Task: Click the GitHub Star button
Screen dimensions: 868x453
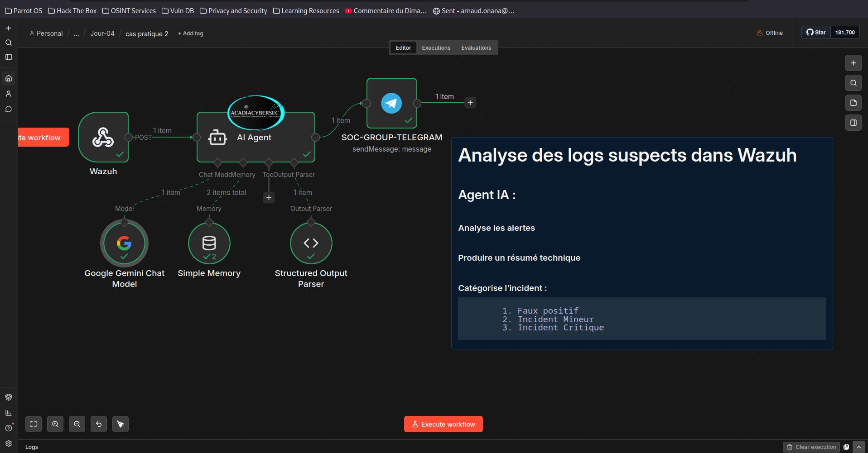Action: [816, 33]
